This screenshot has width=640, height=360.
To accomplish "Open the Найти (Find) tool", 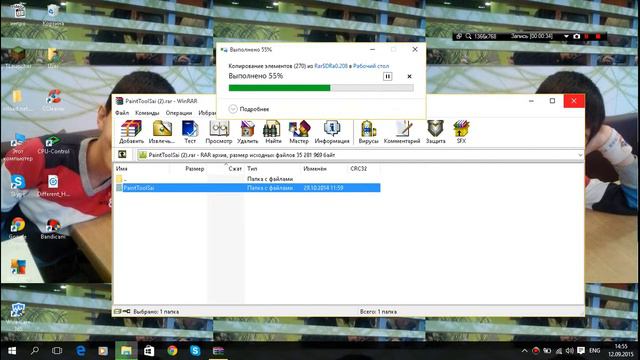I will tap(273, 132).
